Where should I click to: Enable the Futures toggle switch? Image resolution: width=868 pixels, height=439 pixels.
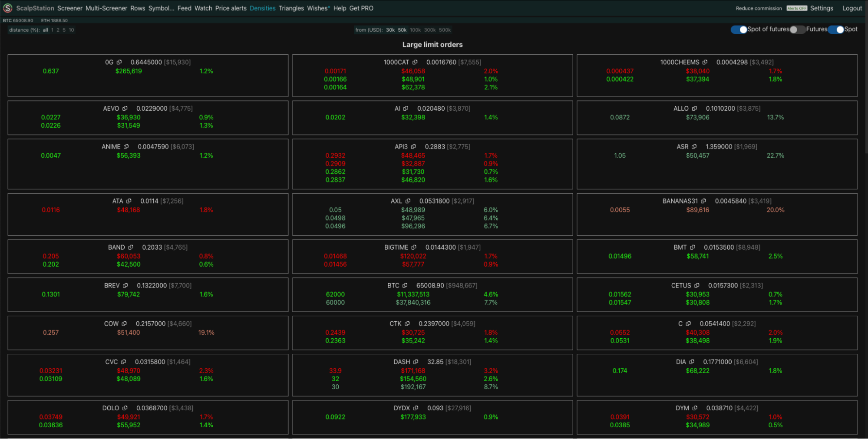click(797, 30)
